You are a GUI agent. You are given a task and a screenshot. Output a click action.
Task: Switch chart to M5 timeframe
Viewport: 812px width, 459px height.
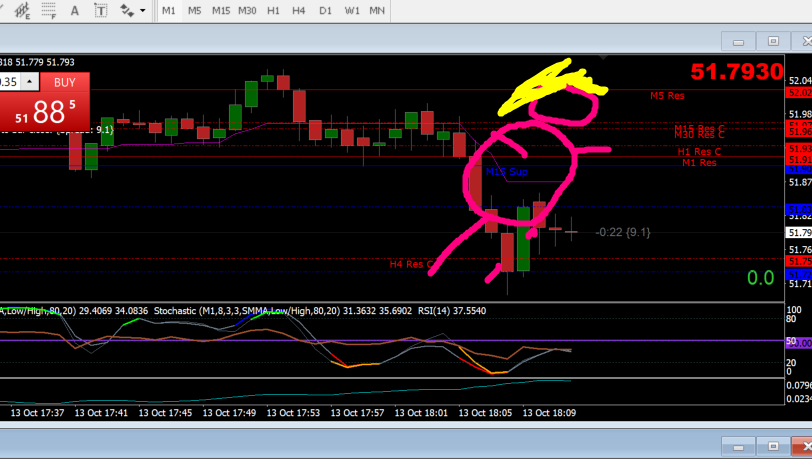click(x=195, y=10)
